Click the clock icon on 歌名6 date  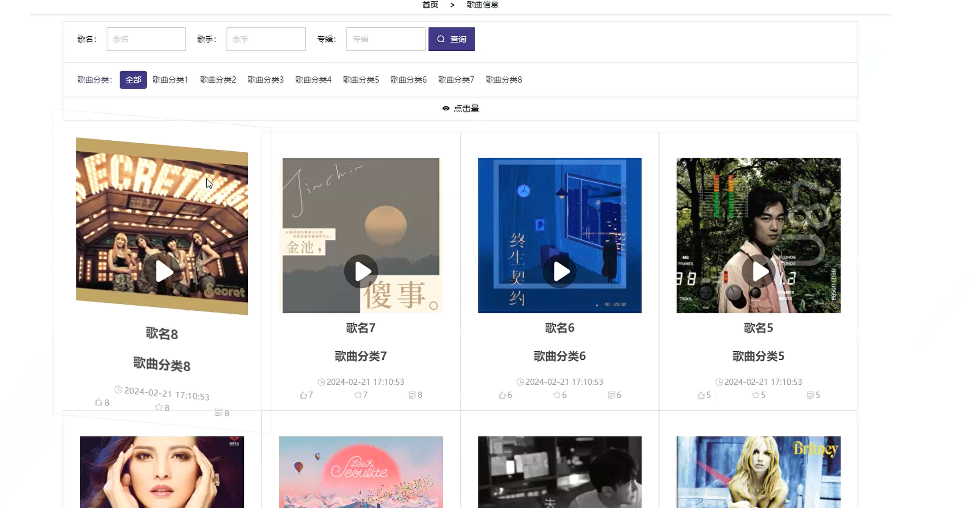tap(520, 382)
